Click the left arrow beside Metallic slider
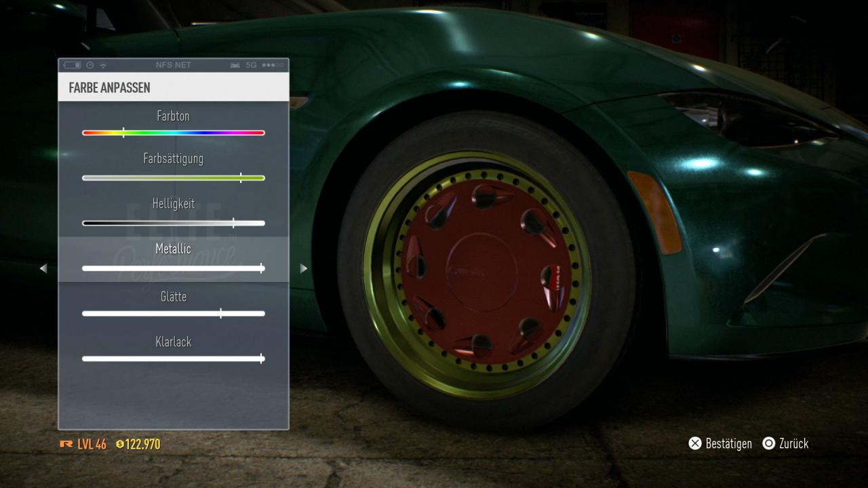 point(43,268)
